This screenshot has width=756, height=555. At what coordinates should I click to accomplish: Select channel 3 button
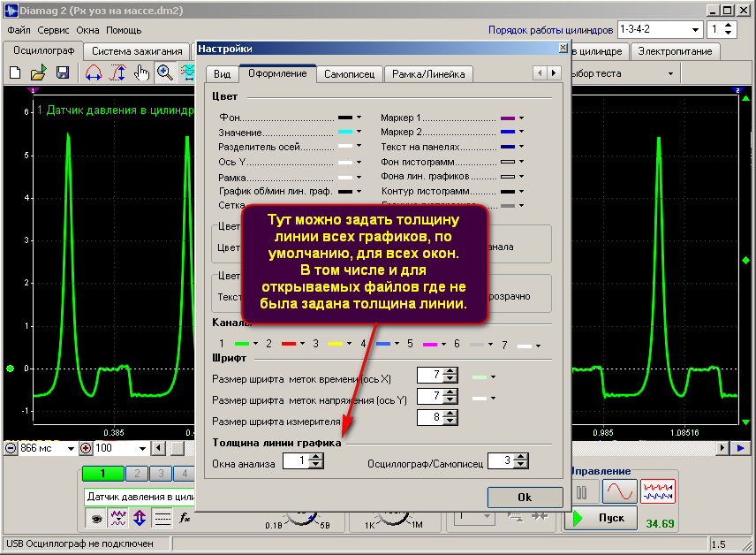tap(161, 474)
